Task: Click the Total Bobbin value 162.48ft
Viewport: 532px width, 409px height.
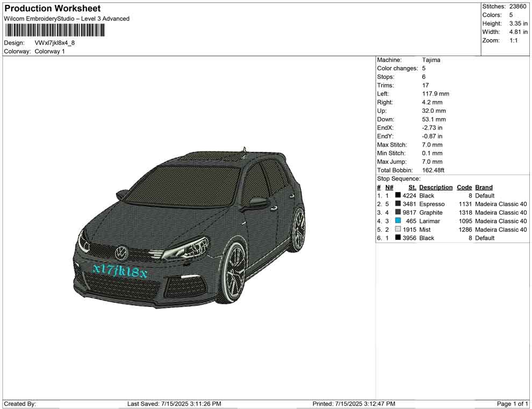Action: 433,170
